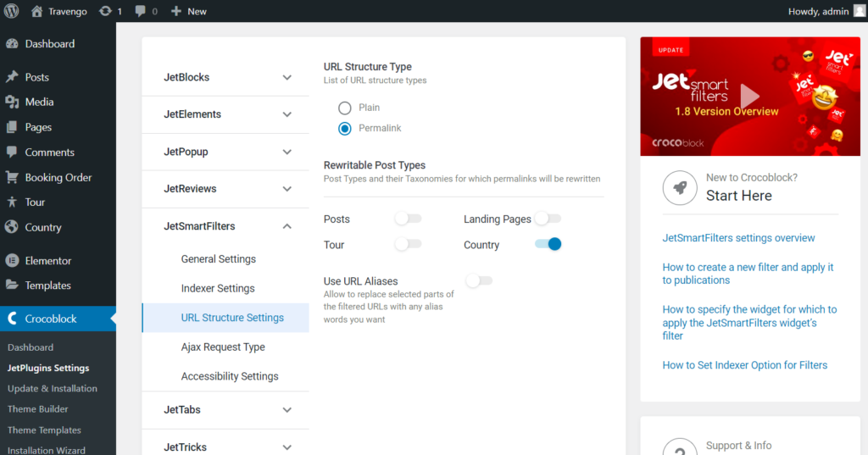Select URL Structure Settings item
Viewport: 868px width, 455px height.
coord(225,318)
